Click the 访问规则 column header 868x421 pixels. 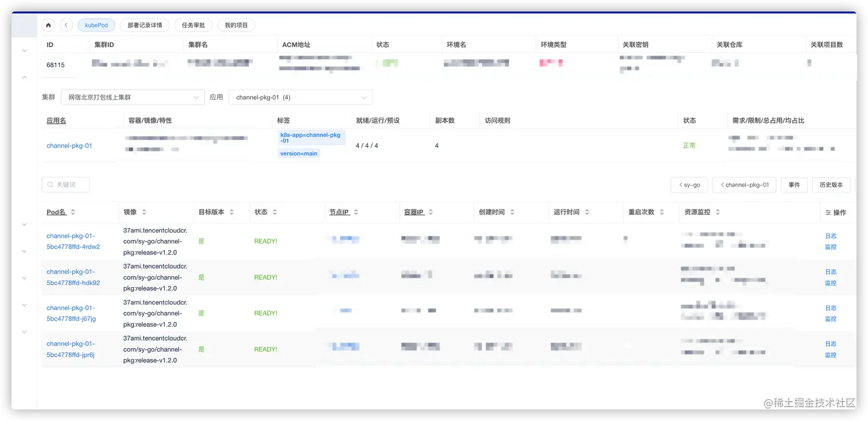(497, 121)
